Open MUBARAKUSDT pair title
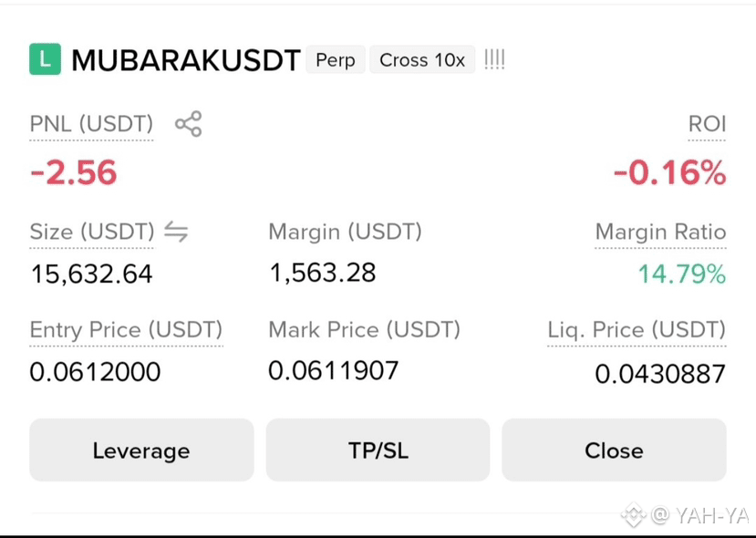This screenshot has height=538, width=756. (x=186, y=60)
